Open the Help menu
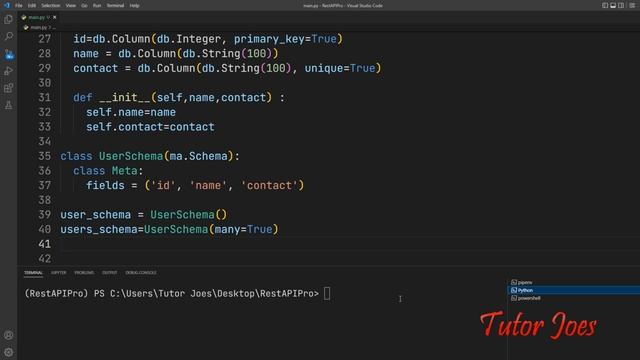Viewport: 640px width, 360px height. [x=134, y=6]
